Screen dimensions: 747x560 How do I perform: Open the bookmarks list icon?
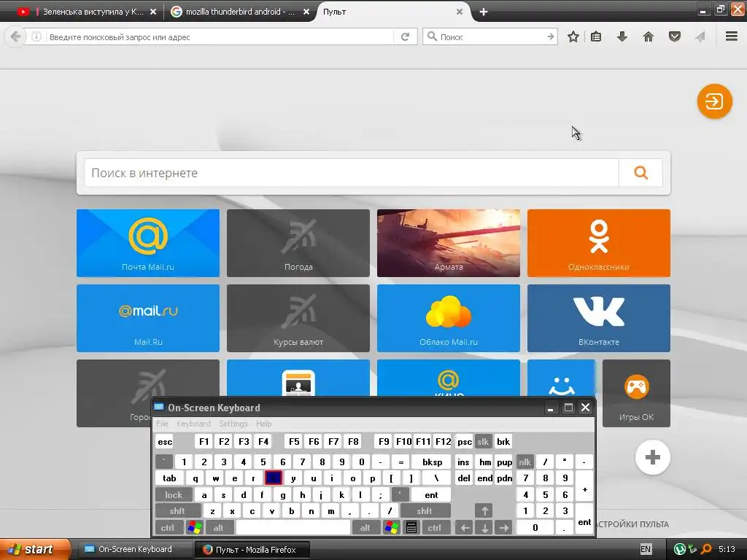pos(595,36)
